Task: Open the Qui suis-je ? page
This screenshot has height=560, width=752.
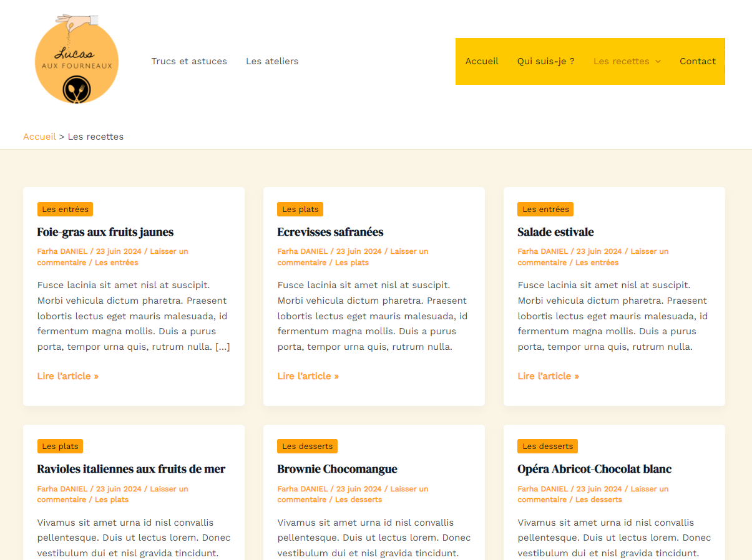Action: 545,61
